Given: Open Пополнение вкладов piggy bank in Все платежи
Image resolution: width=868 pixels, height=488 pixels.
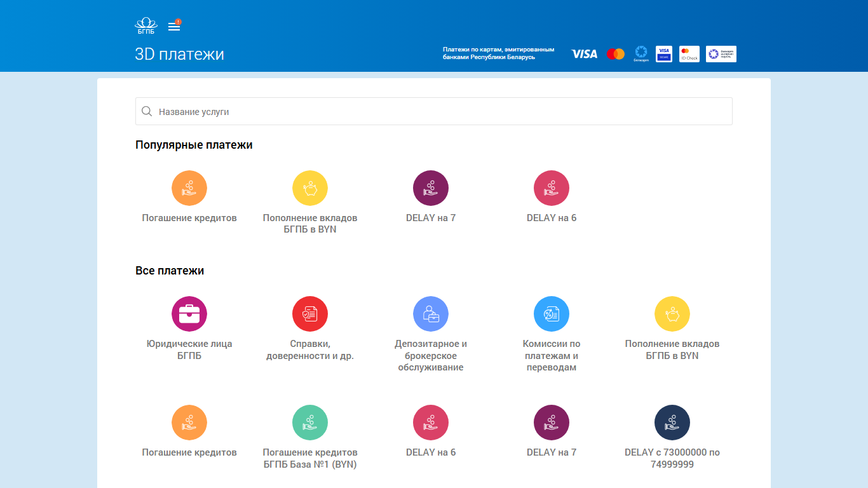Looking at the screenshot, I should point(672,314).
